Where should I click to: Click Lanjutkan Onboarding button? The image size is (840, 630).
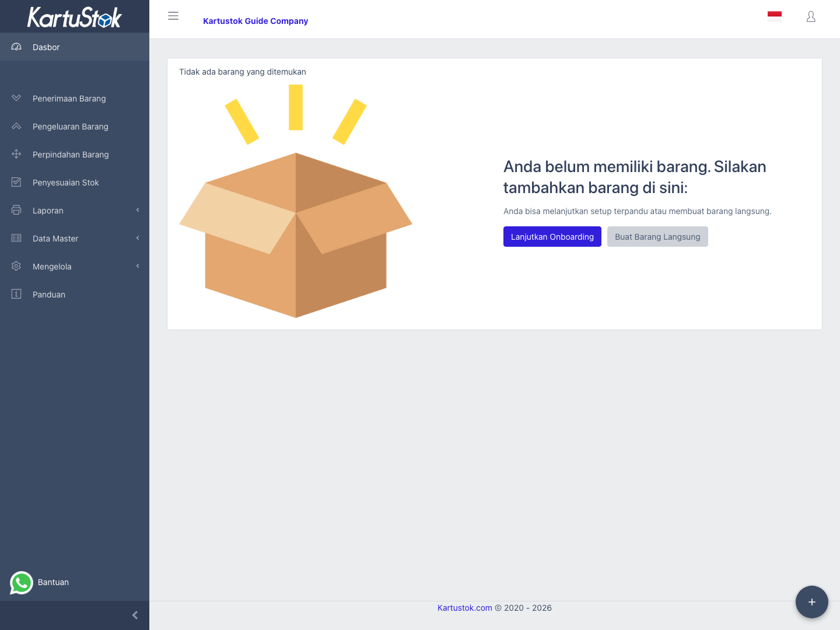click(x=552, y=236)
